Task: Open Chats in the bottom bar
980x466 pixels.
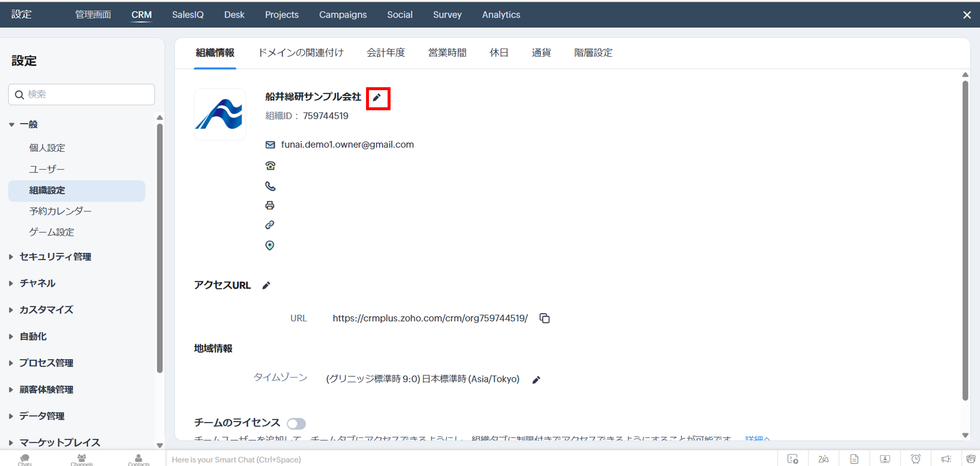Action: coord(24,459)
